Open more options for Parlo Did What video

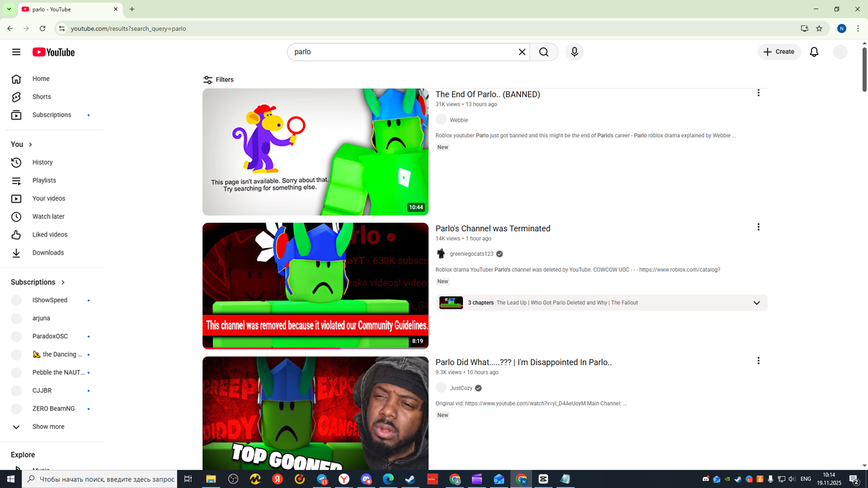point(758,361)
